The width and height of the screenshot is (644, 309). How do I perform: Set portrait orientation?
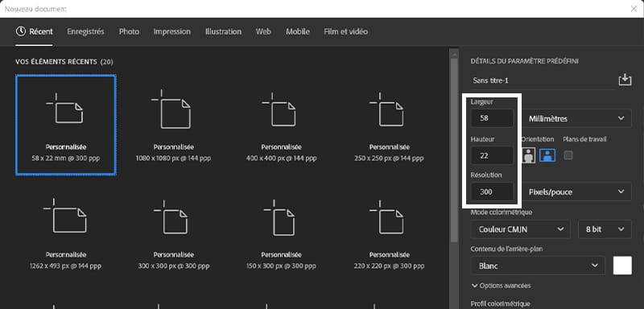[529, 155]
